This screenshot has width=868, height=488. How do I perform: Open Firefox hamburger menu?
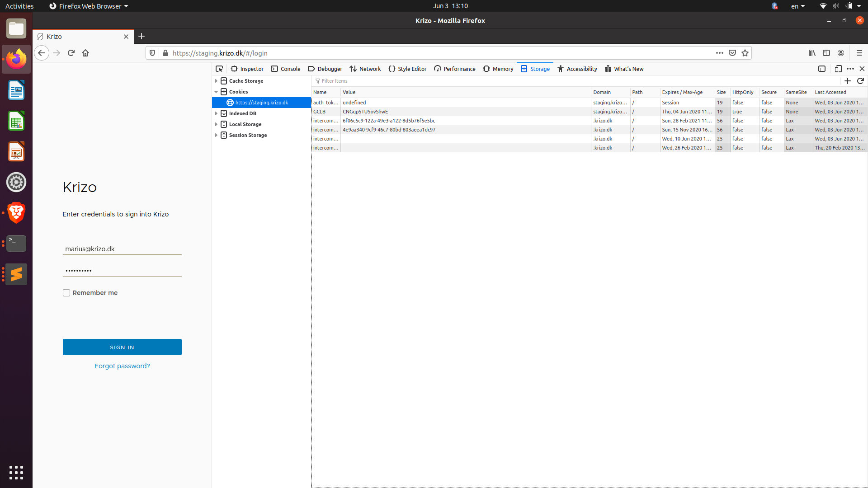859,53
